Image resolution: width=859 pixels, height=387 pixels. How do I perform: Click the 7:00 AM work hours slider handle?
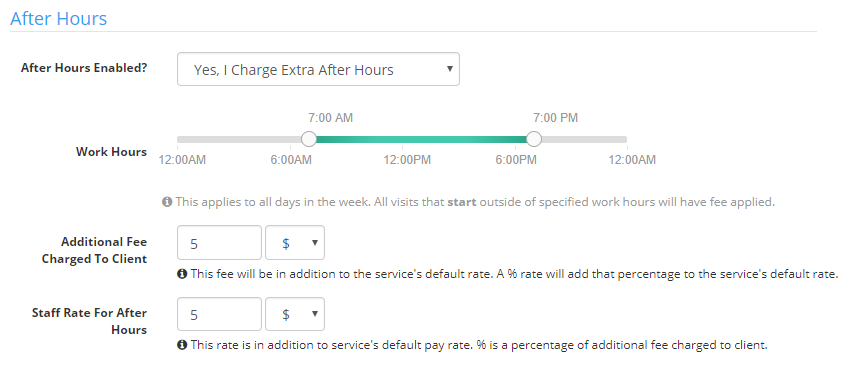click(309, 139)
